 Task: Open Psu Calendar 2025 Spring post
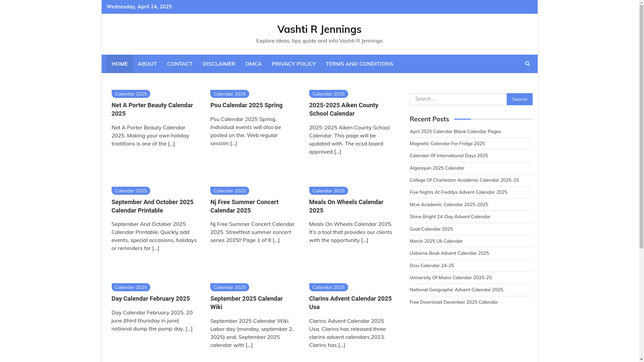(246, 105)
